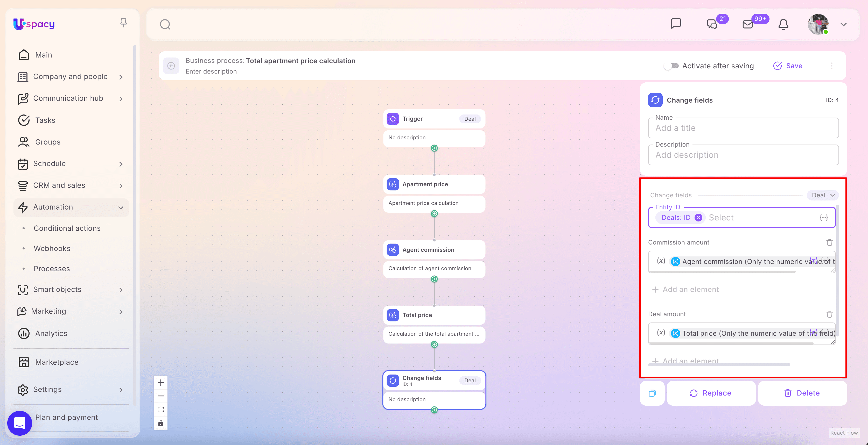Viewport: 868px width, 445px height.
Task: Open Processes submenu item
Action: coord(52,269)
